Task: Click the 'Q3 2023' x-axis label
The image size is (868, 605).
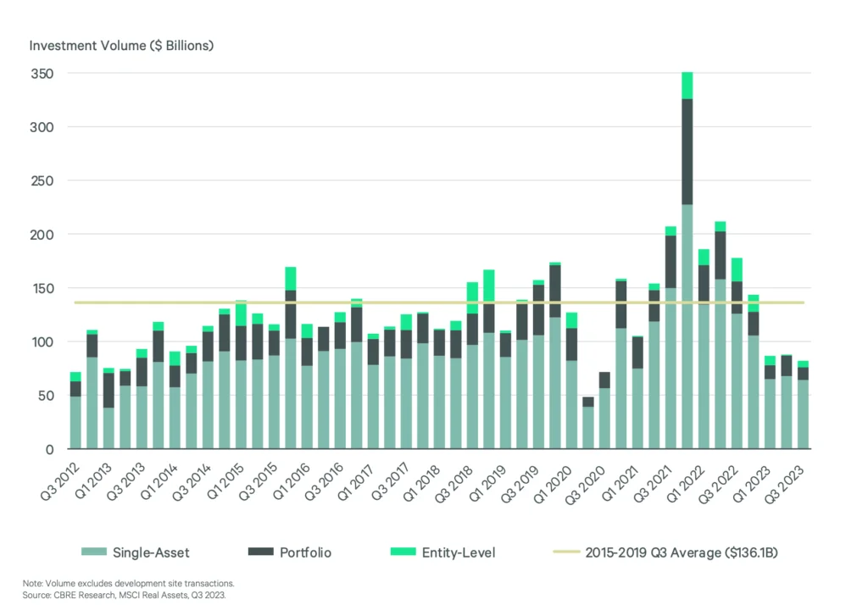Action: click(x=784, y=485)
